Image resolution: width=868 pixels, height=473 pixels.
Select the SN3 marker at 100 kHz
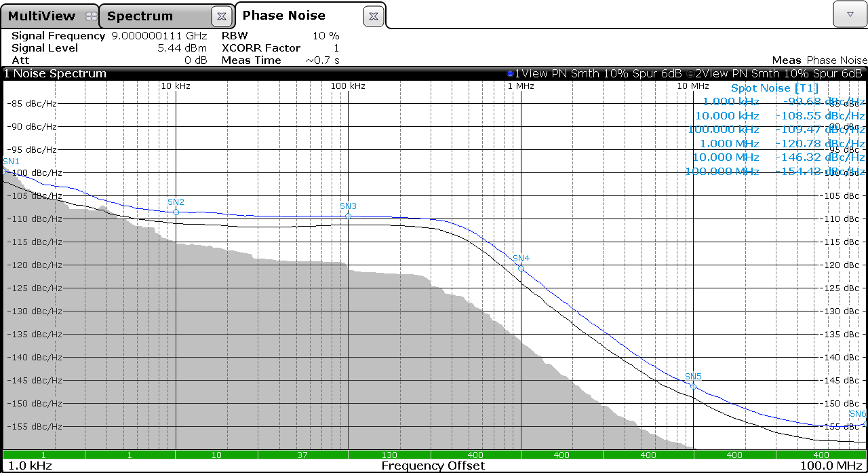pos(348,216)
